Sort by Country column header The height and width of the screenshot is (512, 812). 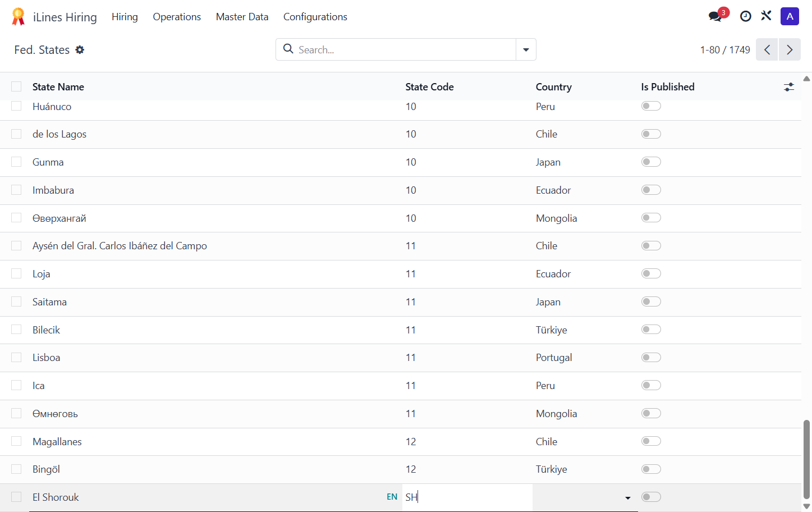tap(553, 87)
